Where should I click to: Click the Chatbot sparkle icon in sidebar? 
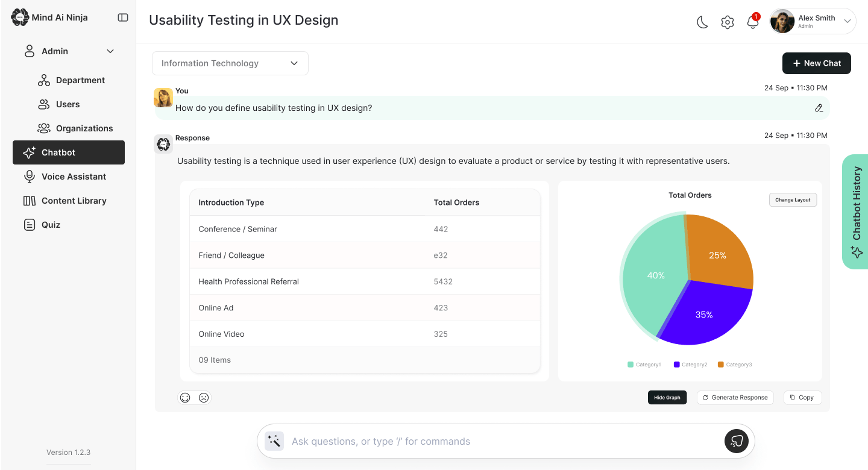click(x=29, y=152)
